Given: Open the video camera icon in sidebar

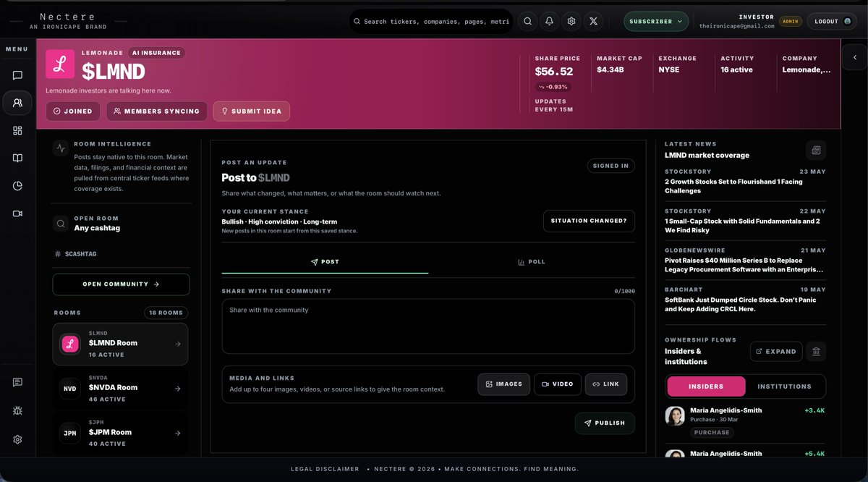Looking at the screenshot, I should click(17, 213).
